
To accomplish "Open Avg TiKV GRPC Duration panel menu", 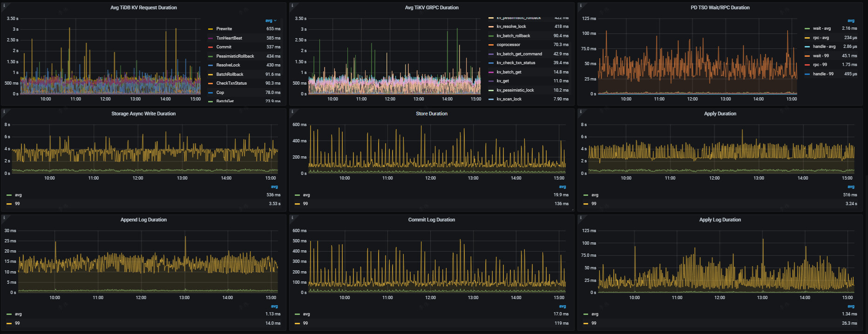I will coord(431,7).
